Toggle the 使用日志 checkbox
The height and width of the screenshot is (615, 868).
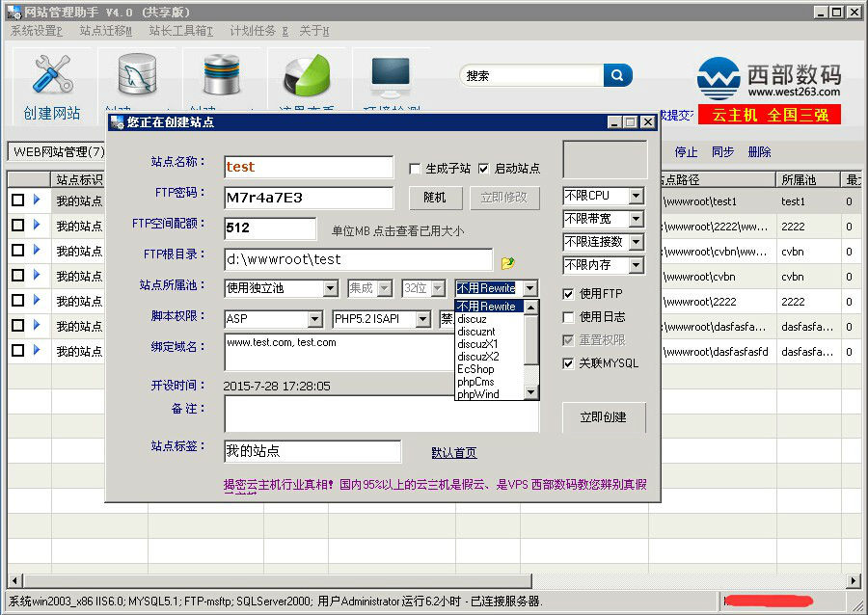[x=568, y=317]
